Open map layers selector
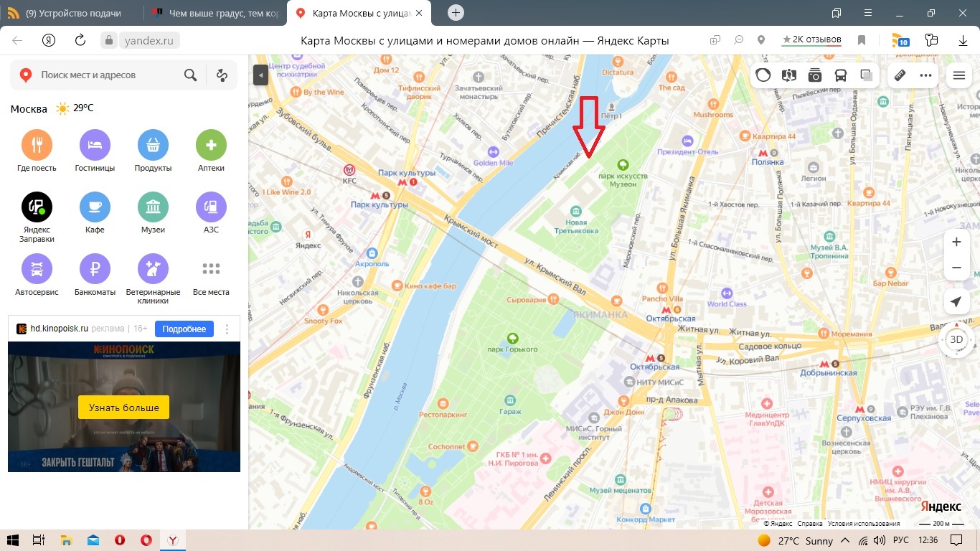The width and height of the screenshot is (980, 551). tap(867, 75)
